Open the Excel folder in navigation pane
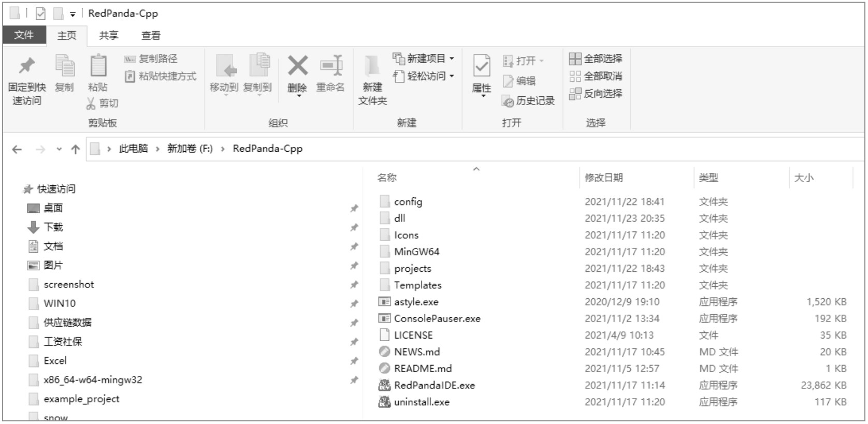The image size is (868, 424). (48, 361)
